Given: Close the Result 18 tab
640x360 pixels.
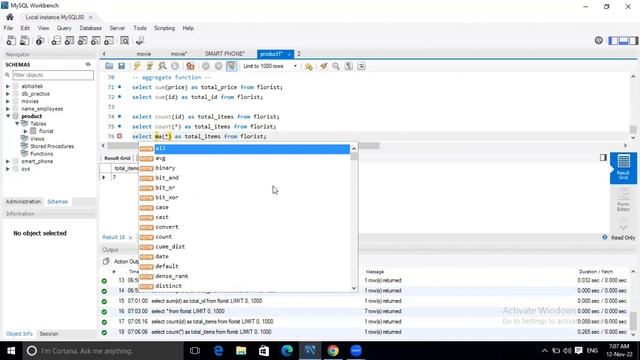Looking at the screenshot, I should (130, 238).
